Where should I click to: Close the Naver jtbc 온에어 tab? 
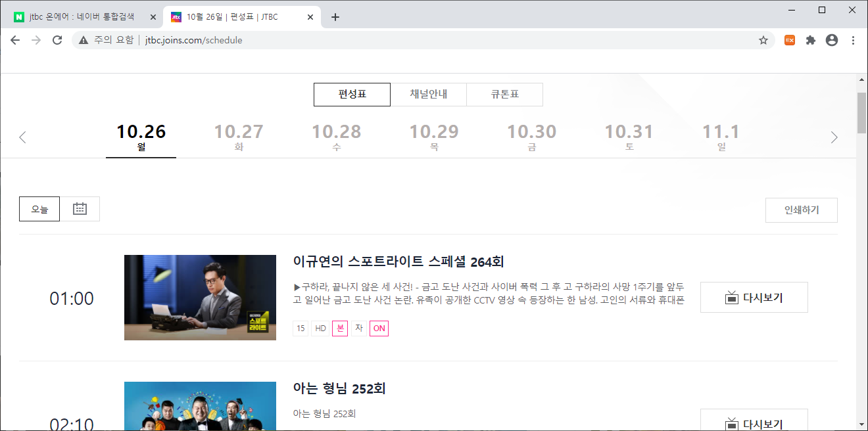pyautogui.click(x=153, y=17)
